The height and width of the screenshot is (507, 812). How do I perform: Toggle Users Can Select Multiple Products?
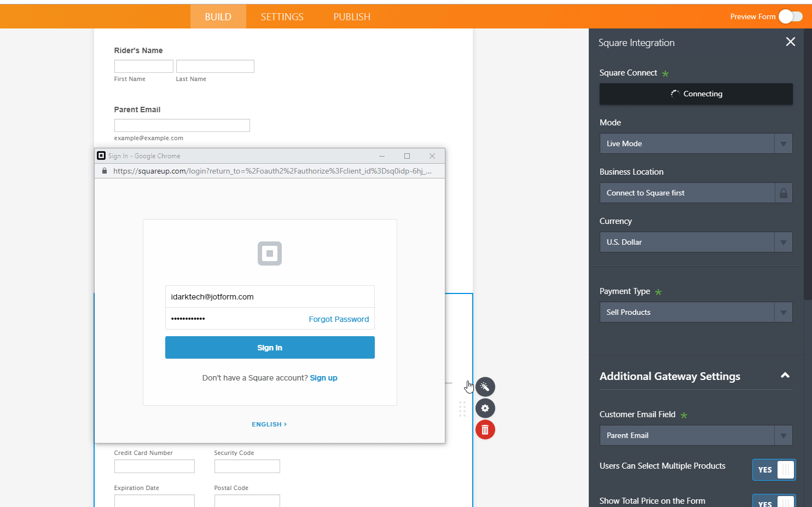[774, 470]
